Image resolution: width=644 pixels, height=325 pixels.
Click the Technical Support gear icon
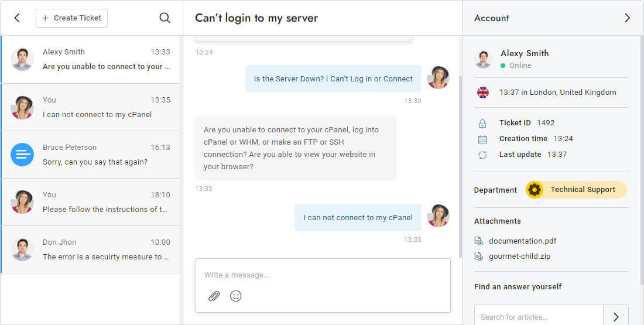pos(535,190)
